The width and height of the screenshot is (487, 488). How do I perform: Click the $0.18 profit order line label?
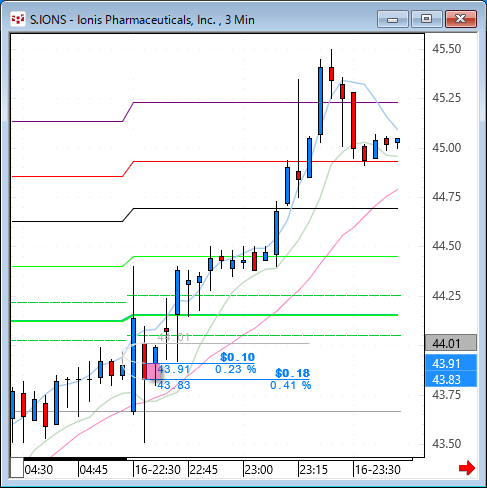292,373
